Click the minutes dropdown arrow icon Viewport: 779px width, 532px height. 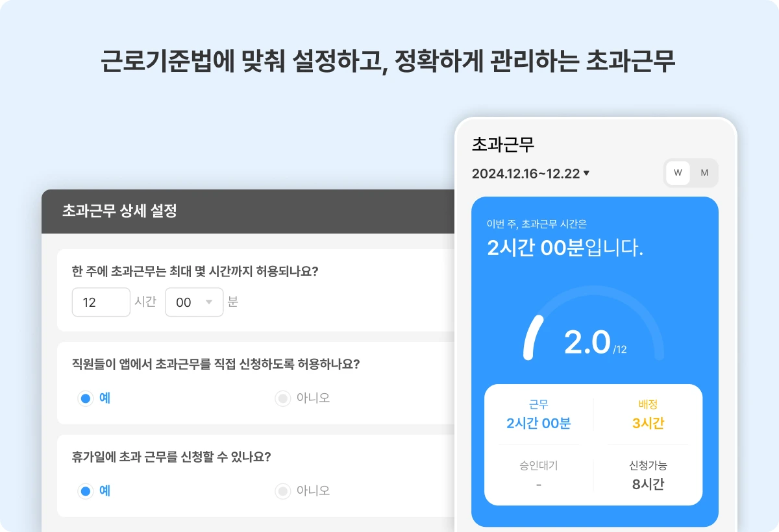tap(208, 302)
